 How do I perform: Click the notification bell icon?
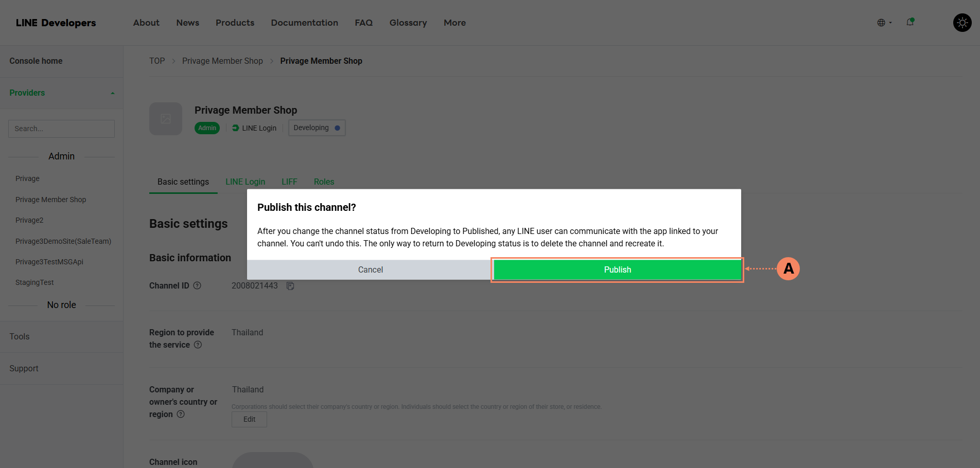tap(910, 22)
